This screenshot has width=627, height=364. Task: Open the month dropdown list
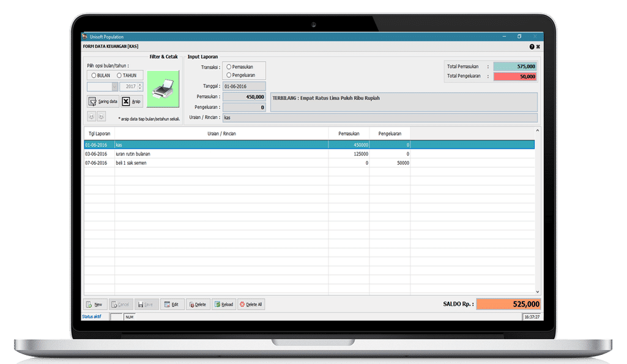coord(114,87)
